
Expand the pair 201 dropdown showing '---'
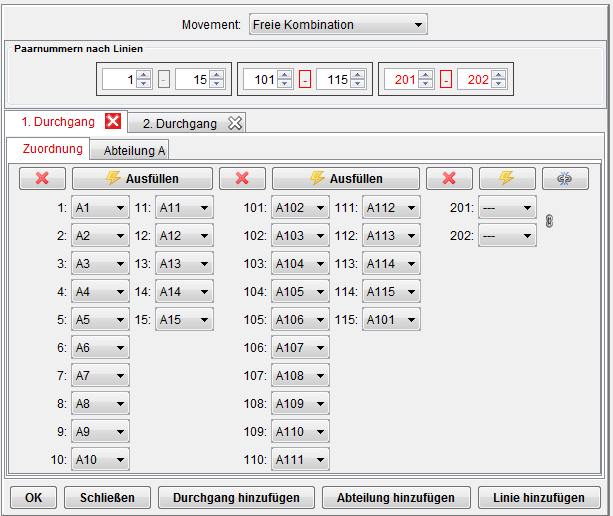508,208
